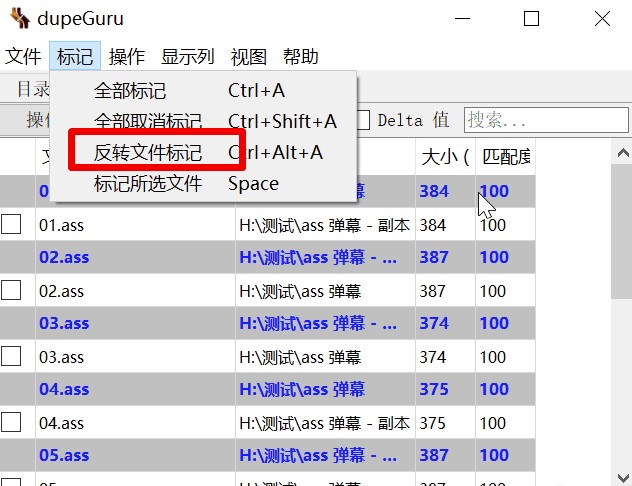Click folder path of blue 05.ass row
Viewport: 632px width, 486px height.
tap(318, 456)
